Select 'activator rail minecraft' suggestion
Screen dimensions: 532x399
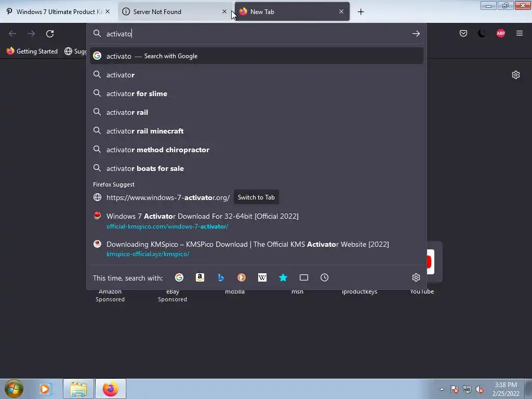click(257, 131)
